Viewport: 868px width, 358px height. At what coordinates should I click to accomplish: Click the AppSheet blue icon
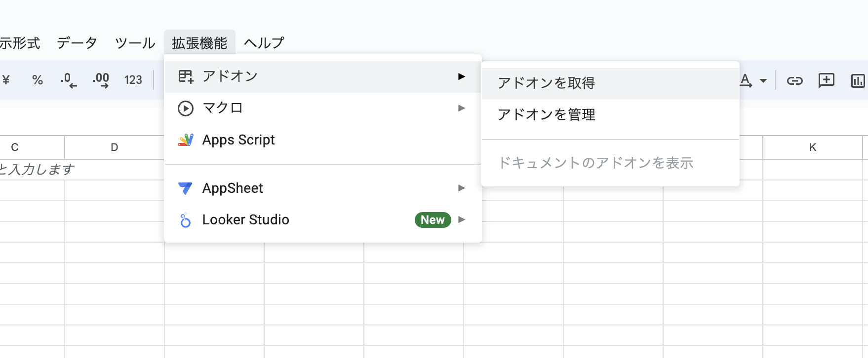186,188
